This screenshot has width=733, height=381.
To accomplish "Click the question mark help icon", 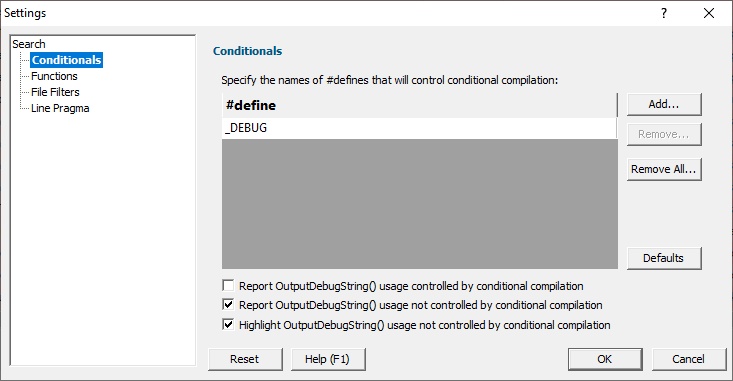I will tap(664, 13).
